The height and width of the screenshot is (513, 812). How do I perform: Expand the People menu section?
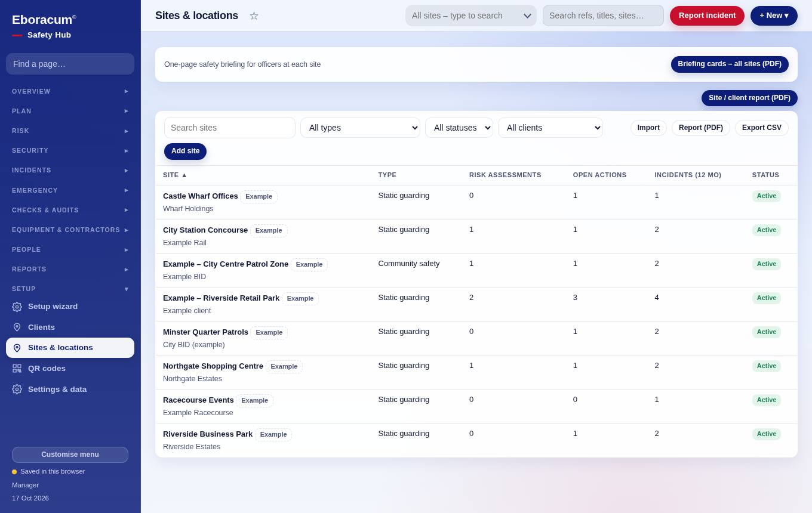pos(70,249)
